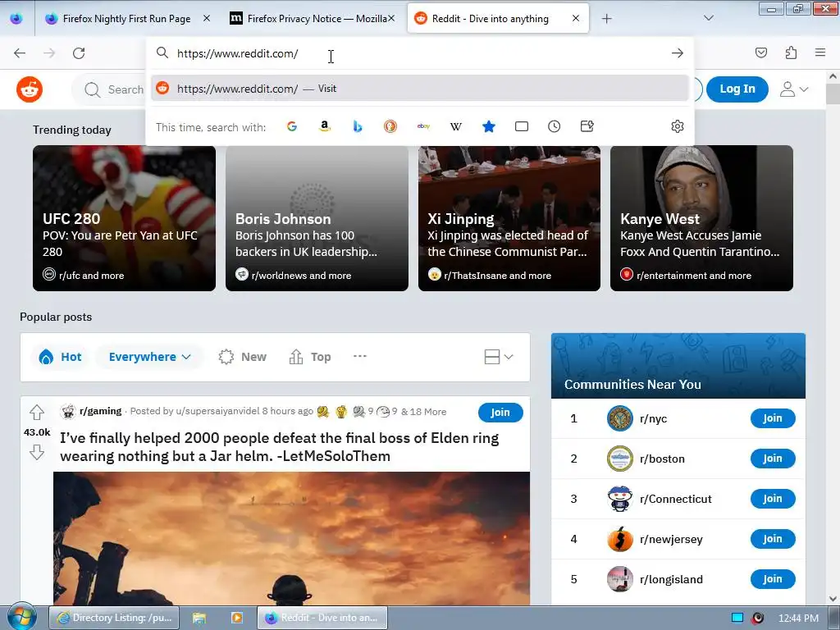Search this time with Amazon
This screenshot has width=840, height=630.
coord(325,126)
